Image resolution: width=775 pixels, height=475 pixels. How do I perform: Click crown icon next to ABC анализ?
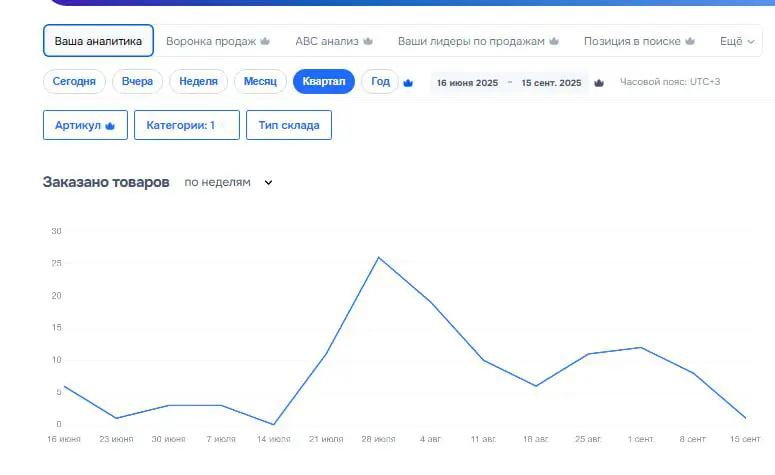pyautogui.click(x=368, y=41)
